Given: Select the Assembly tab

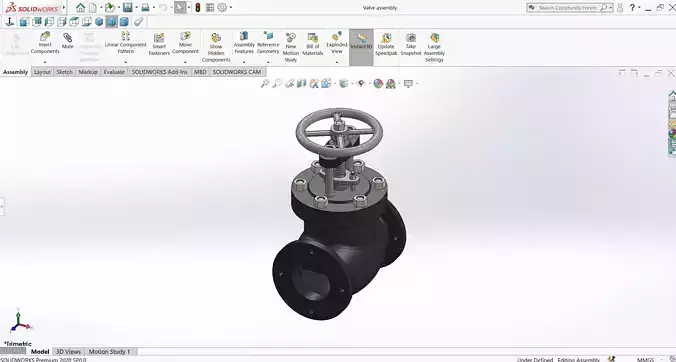Looking at the screenshot, I should click(x=16, y=72).
